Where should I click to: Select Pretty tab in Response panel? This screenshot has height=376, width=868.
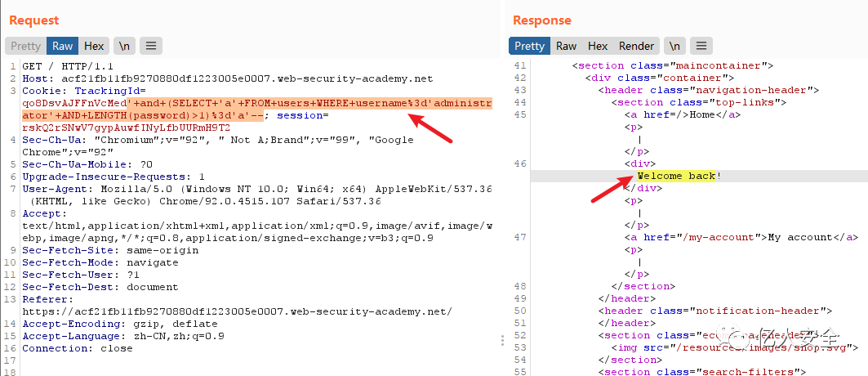(529, 46)
